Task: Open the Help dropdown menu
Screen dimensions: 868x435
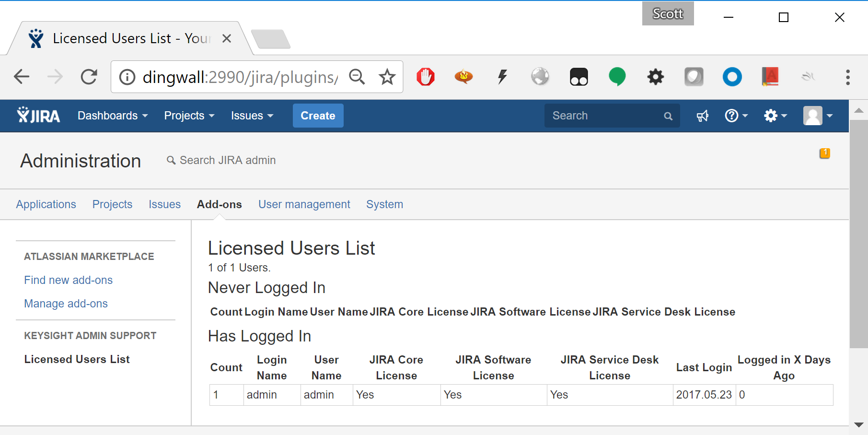Action: click(x=736, y=116)
